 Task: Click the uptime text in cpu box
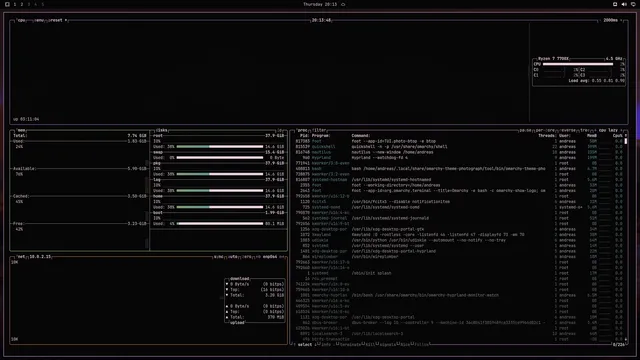pos(26,119)
